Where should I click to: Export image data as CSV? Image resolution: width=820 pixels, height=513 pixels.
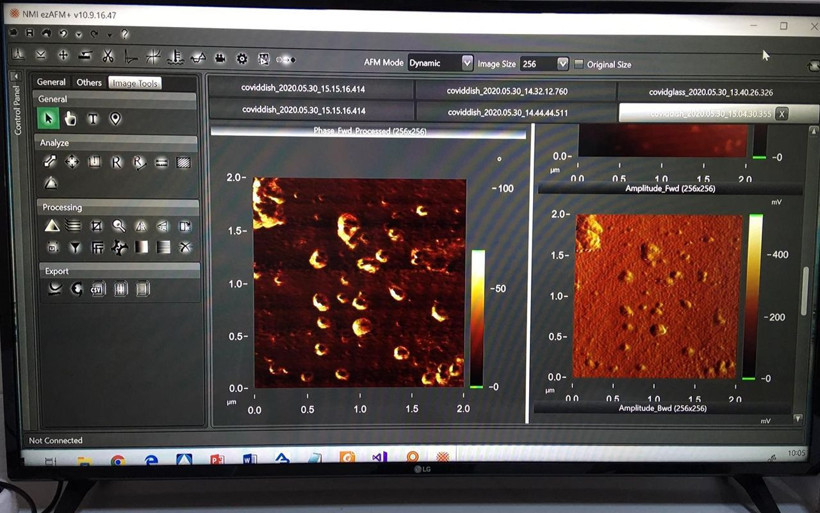(x=97, y=289)
